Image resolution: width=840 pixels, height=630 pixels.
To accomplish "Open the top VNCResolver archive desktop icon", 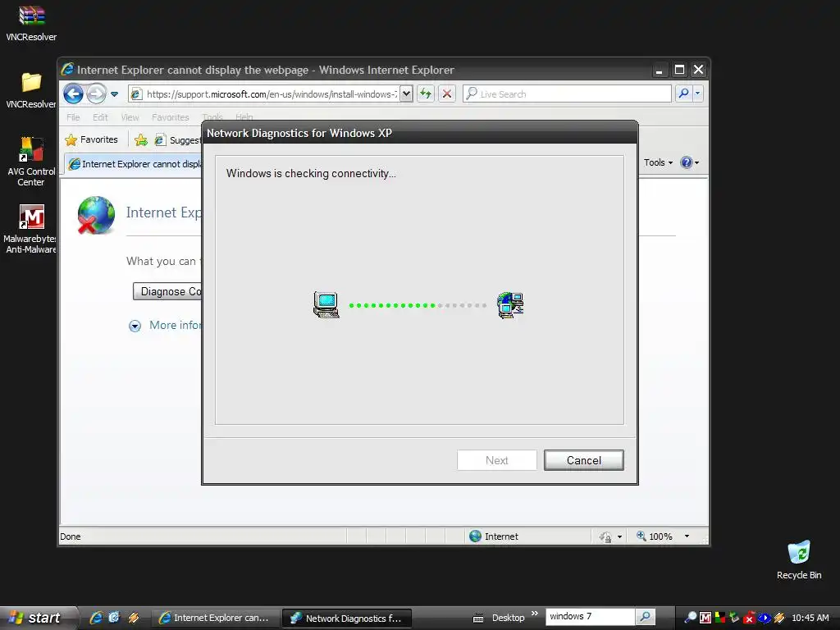I will tap(31, 24).
